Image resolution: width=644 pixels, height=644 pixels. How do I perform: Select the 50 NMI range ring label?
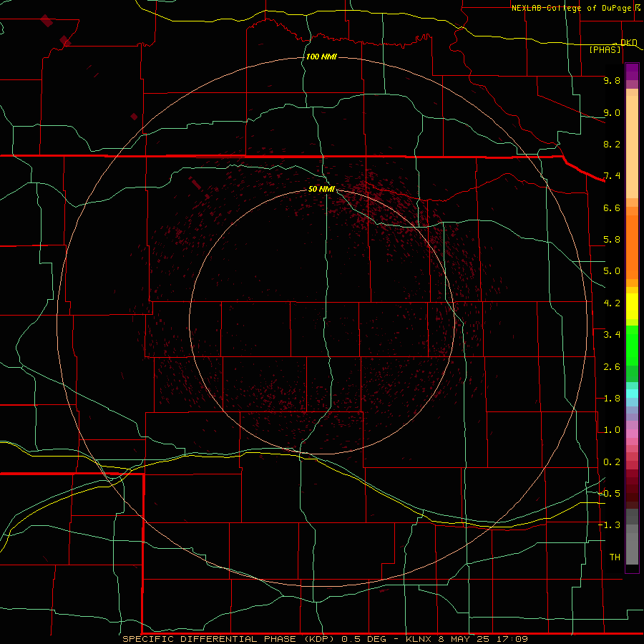pos(321,189)
